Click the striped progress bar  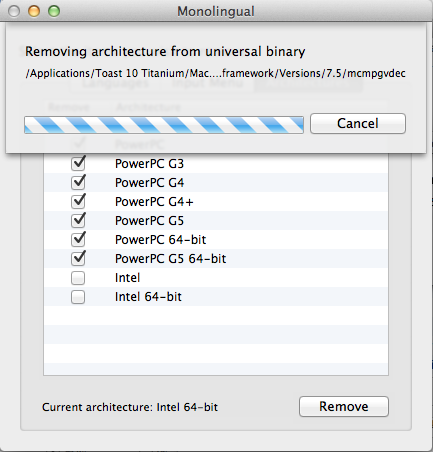click(x=164, y=125)
